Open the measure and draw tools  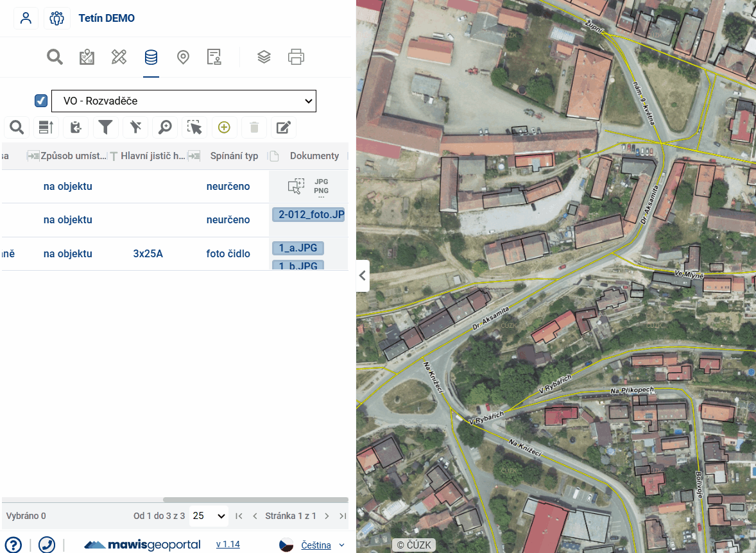[x=119, y=57]
